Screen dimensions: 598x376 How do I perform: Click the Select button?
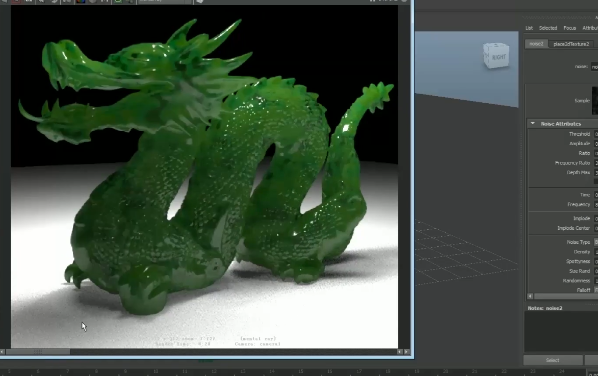click(x=553, y=360)
